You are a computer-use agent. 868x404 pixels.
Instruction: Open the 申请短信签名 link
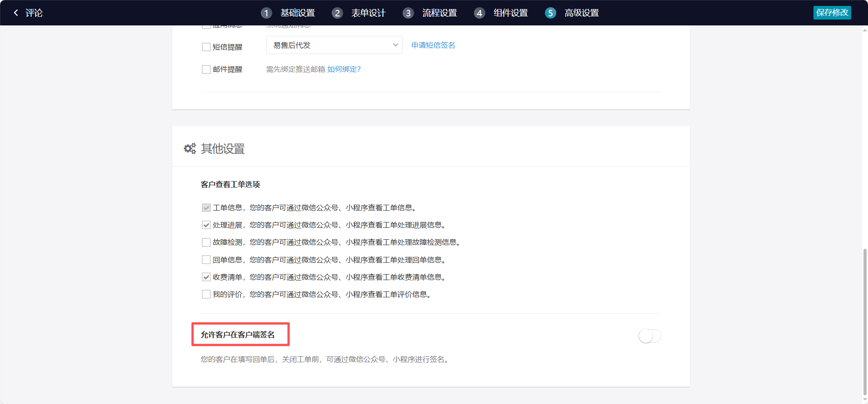click(433, 45)
